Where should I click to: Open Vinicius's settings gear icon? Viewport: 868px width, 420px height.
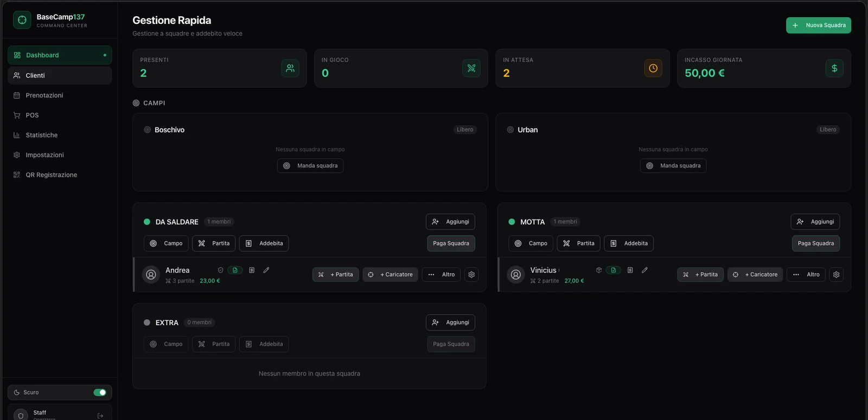[x=837, y=275]
